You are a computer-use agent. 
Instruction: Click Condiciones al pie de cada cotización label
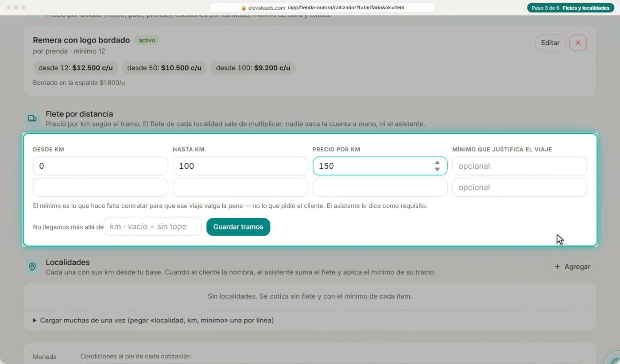(x=136, y=356)
